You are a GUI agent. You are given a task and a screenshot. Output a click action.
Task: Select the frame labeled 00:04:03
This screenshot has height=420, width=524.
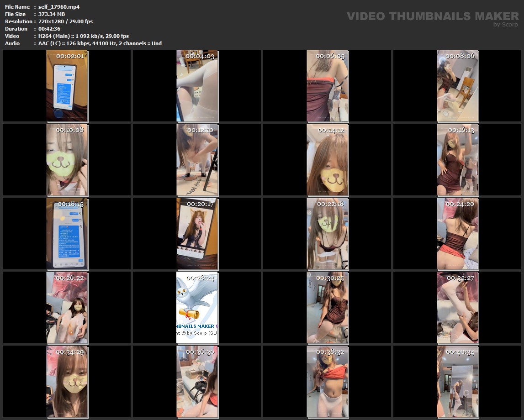pyautogui.click(x=197, y=86)
